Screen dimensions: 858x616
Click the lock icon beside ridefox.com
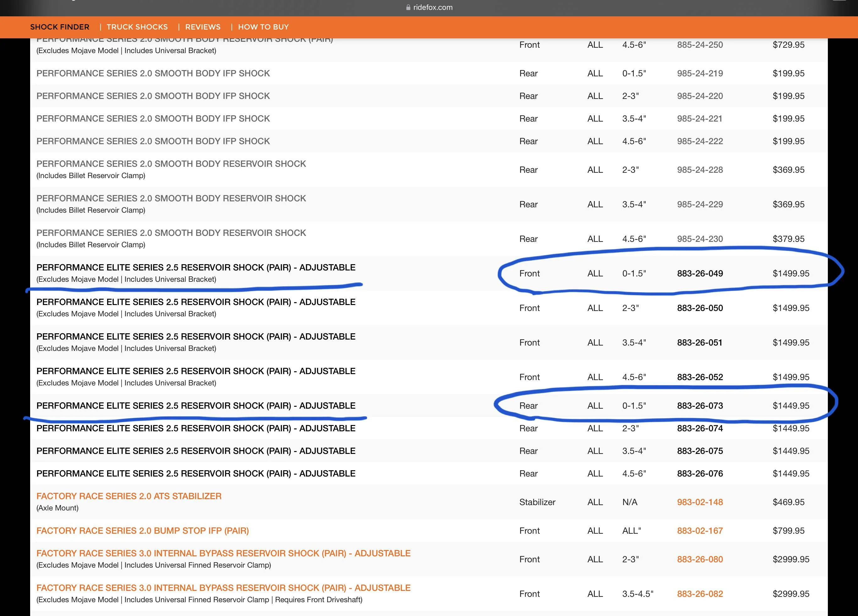(408, 7)
